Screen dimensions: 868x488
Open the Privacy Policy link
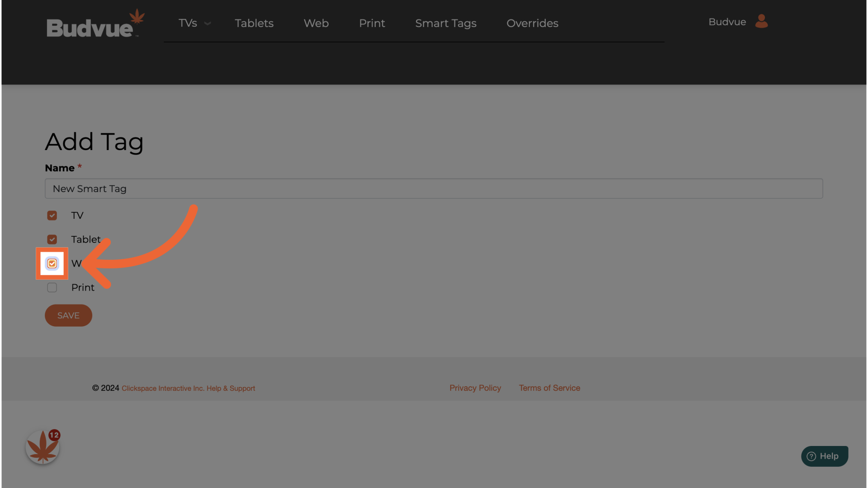click(x=475, y=388)
